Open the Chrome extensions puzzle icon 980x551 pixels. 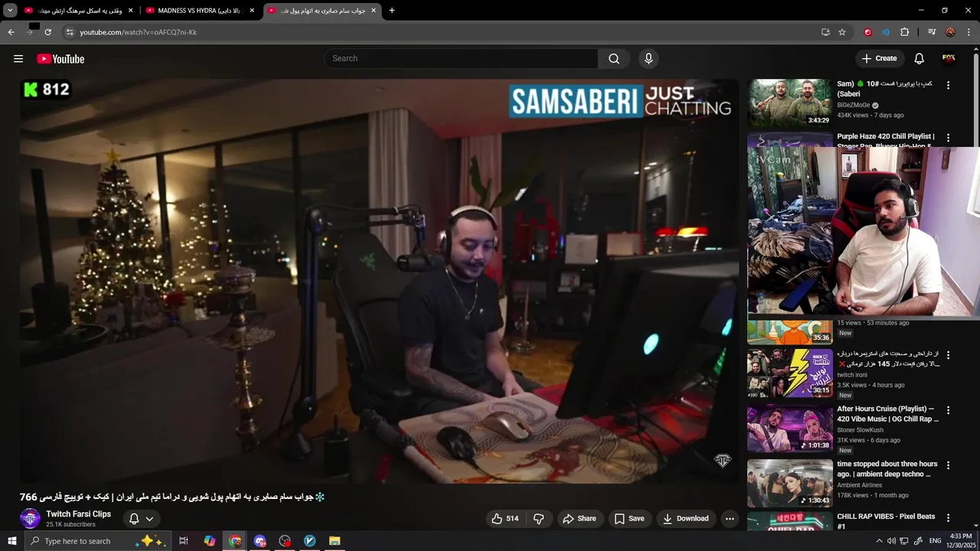click(x=905, y=32)
